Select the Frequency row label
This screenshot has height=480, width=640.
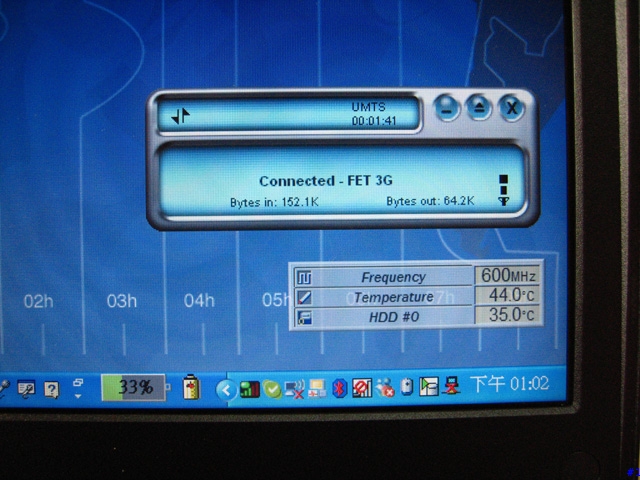[x=393, y=278]
